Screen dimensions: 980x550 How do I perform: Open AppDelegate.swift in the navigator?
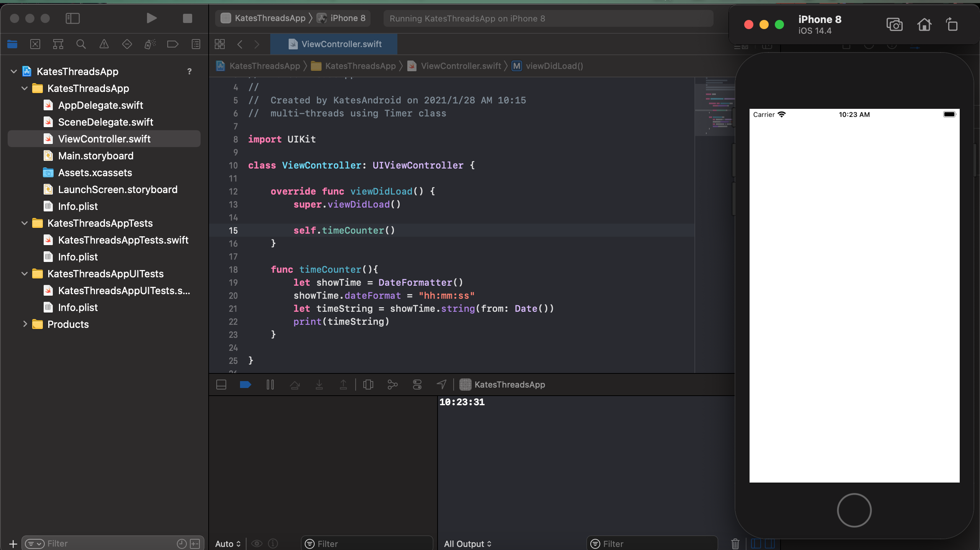coord(100,105)
